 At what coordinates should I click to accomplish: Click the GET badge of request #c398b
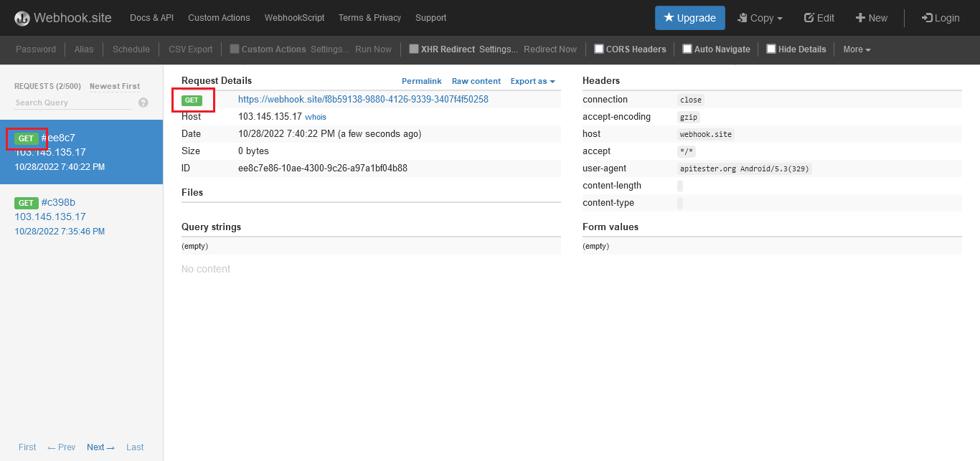[x=26, y=203]
